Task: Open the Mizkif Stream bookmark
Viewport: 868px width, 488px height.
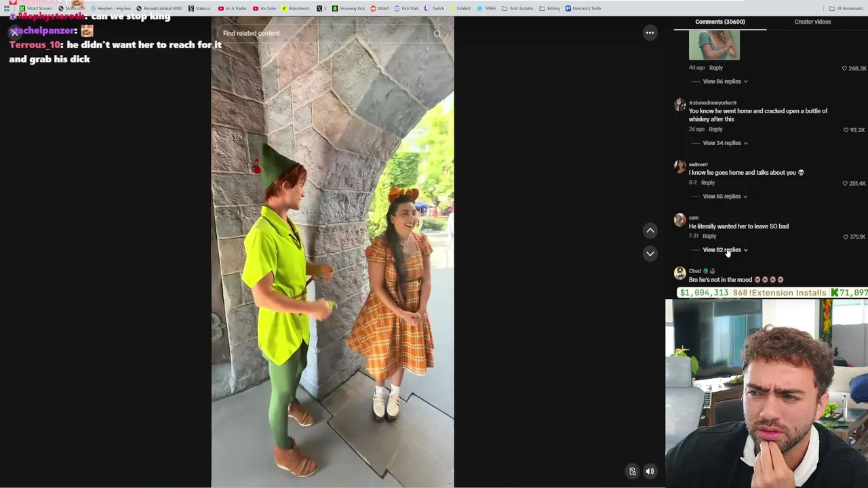Action: point(35,8)
